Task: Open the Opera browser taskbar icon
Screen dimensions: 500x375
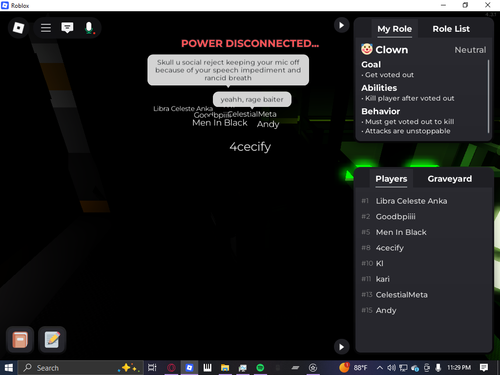Action: pyautogui.click(x=171, y=368)
